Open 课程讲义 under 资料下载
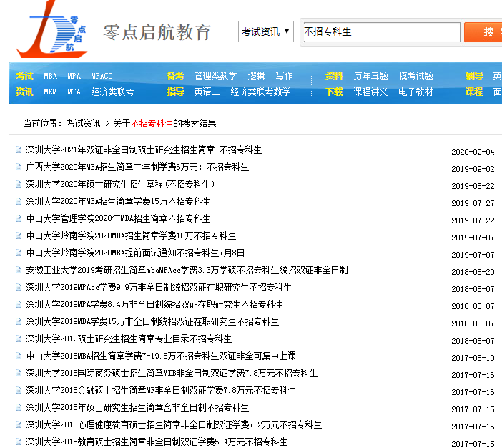This screenshot has height=448, width=502. coord(370,92)
